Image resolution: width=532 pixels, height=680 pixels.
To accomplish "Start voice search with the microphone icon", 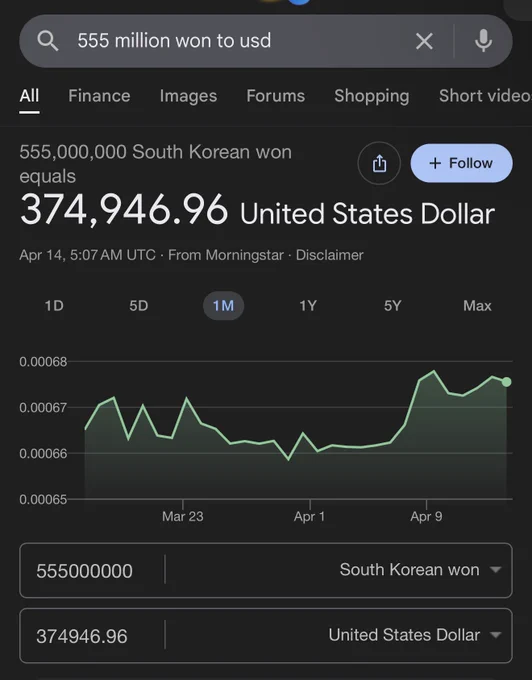I will click(483, 41).
